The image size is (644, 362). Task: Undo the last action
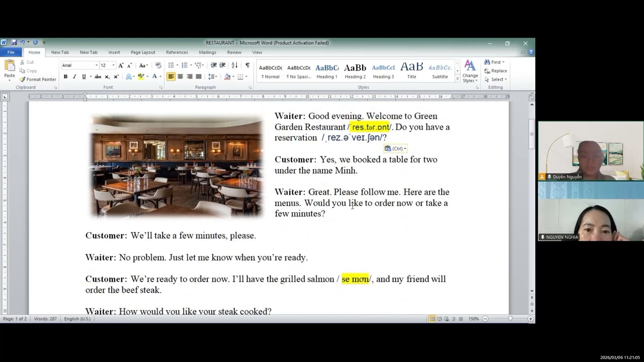click(x=22, y=43)
